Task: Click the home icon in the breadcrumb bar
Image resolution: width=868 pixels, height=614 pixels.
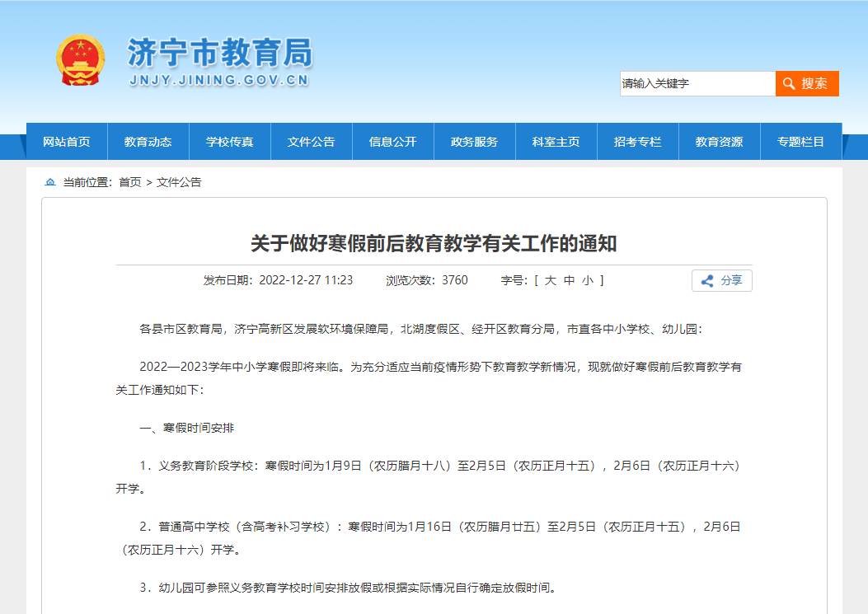Action: point(51,182)
